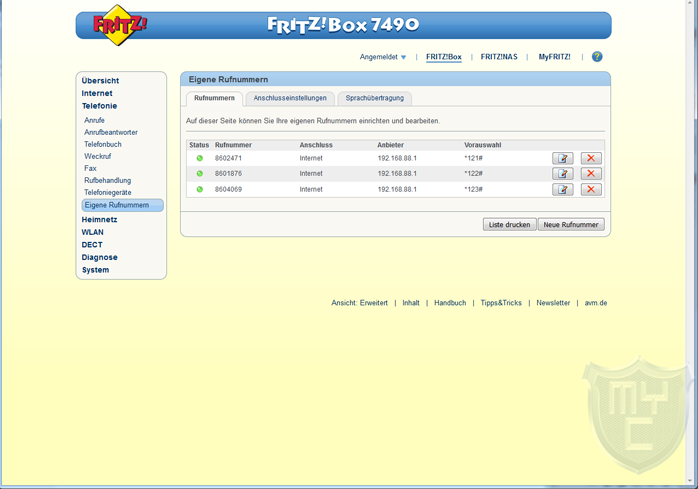This screenshot has height=489, width=698.
Task: Select Telefonbuch in the sidebar
Action: (x=103, y=144)
